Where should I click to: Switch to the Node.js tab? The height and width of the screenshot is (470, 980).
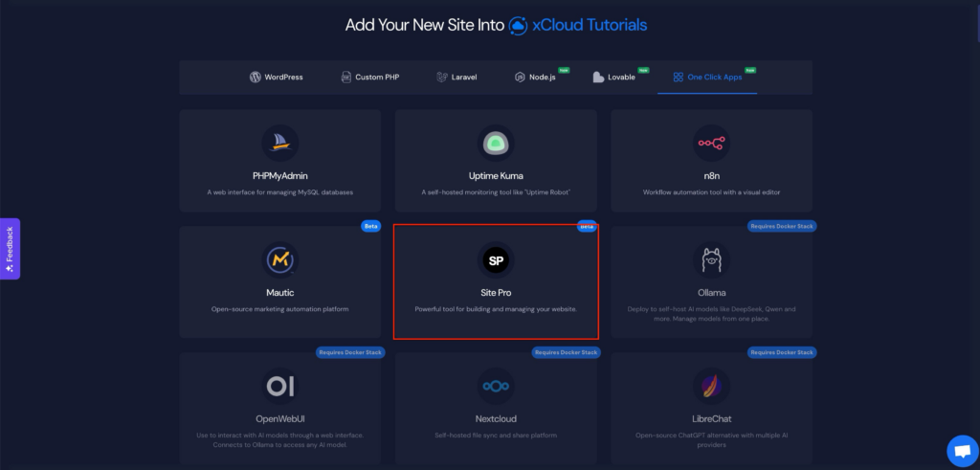pyautogui.click(x=537, y=77)
